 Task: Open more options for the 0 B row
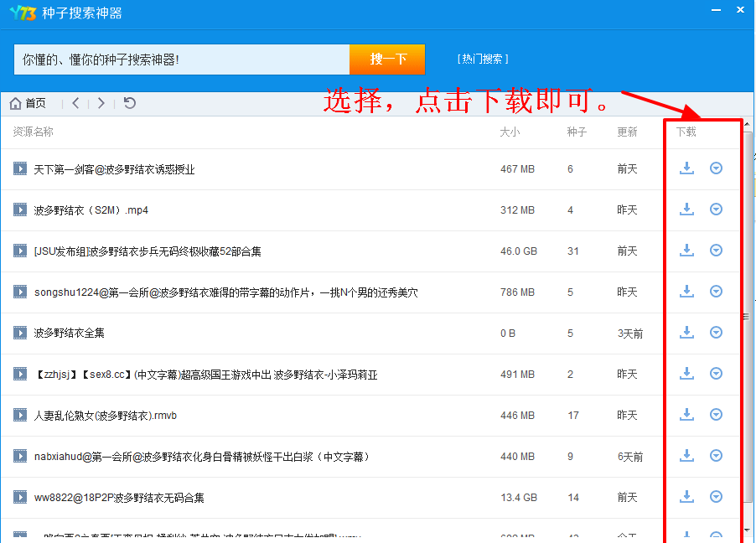click(716, 332)
